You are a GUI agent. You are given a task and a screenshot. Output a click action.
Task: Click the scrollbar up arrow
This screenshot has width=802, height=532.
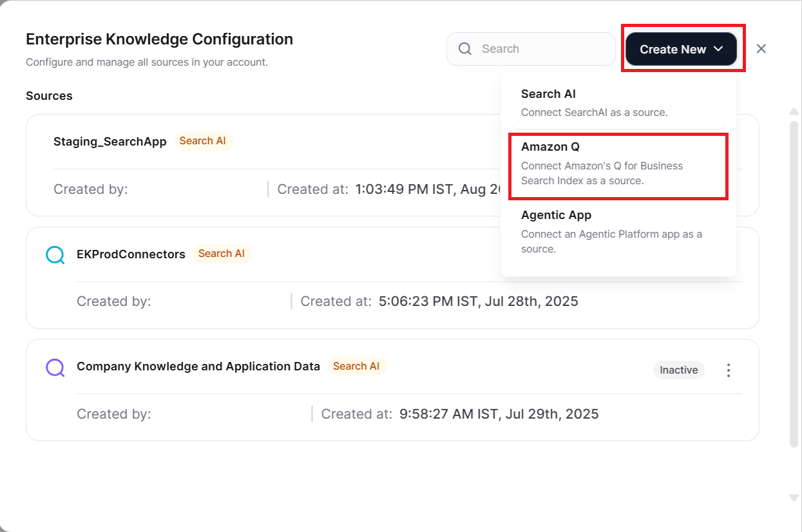(794, 112)
